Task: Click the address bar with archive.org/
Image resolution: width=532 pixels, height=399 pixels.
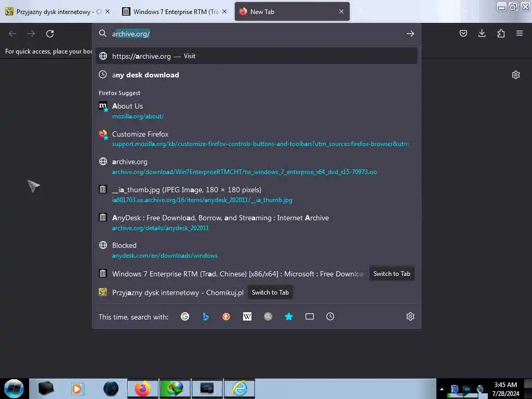Action: [257, 34]
